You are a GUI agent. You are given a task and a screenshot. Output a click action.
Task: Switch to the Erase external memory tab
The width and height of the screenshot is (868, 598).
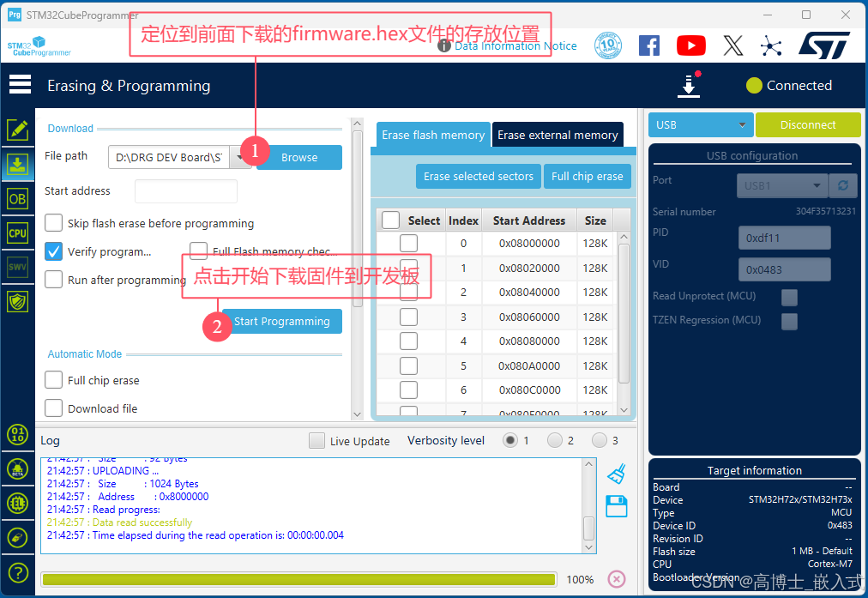point(558,135)
